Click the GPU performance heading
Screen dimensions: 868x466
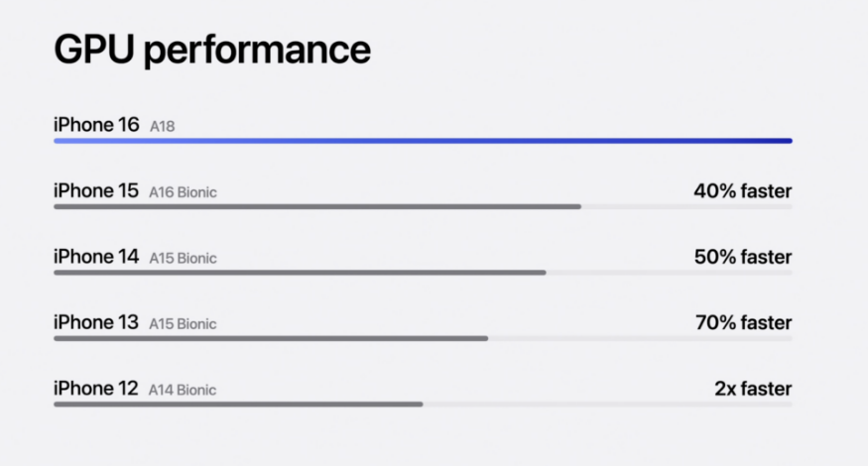(212, 50)
